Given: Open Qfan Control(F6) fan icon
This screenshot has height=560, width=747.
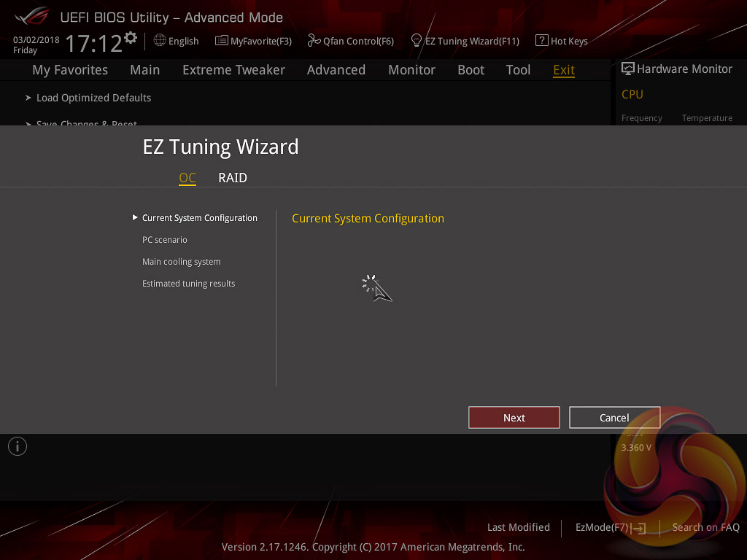Looking at the screenshot, I should tap(314, 41).
